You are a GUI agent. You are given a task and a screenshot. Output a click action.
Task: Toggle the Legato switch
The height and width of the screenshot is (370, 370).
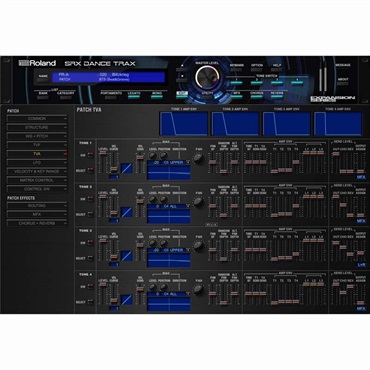[x=134, y=97]
